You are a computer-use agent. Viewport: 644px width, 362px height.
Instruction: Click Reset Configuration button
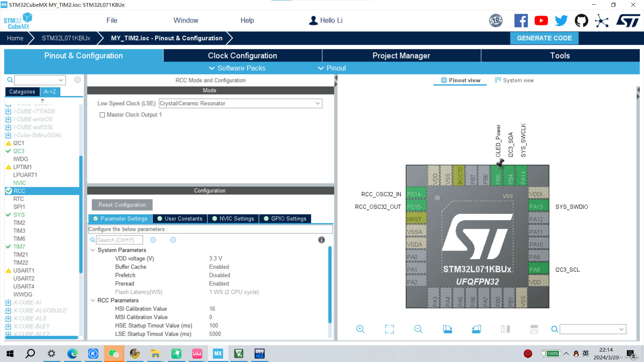pos(122,205)
